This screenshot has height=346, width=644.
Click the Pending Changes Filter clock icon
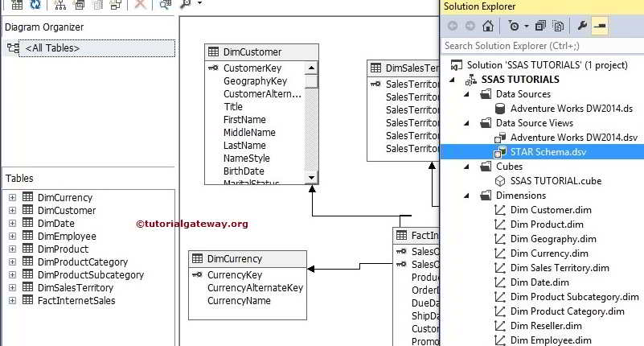coord(514,26)
